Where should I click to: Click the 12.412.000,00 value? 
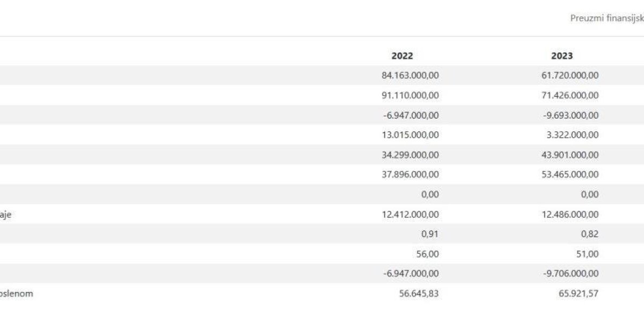410,214
